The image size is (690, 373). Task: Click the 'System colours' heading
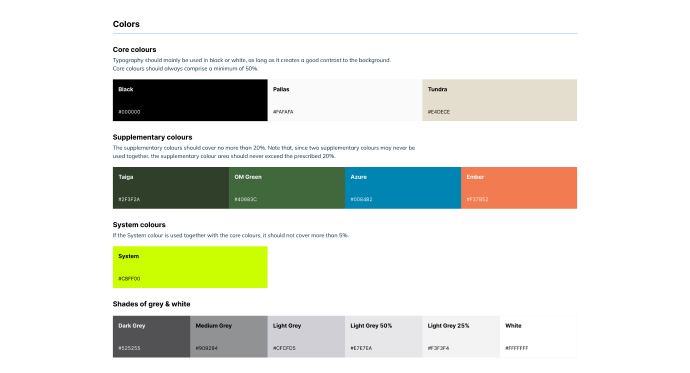(139, 225)
